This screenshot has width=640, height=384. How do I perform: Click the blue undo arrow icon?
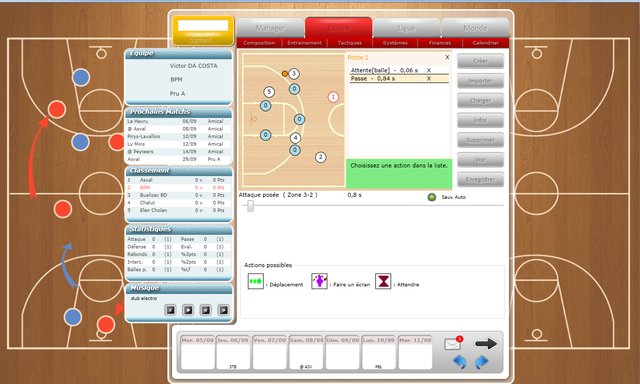pos(460,362)
